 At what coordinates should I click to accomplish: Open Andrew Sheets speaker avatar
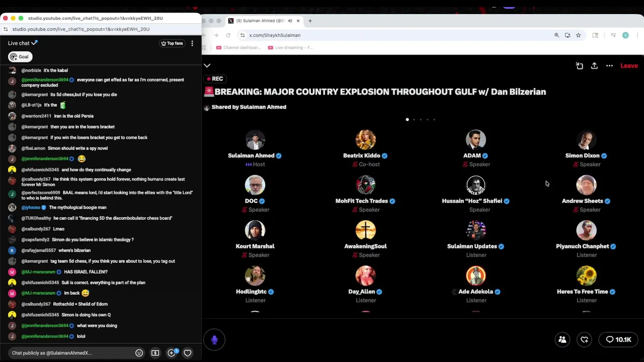pos(587,185)
